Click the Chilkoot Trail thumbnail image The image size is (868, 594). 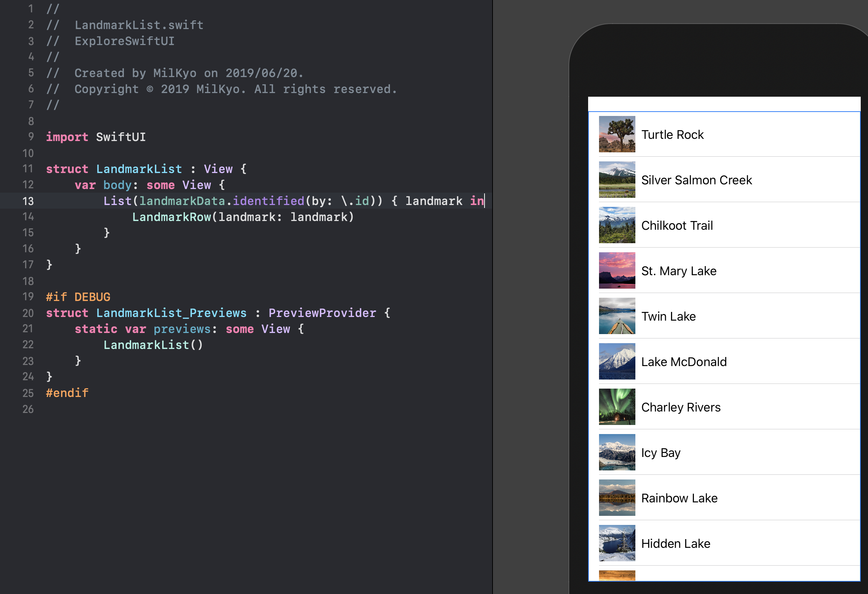[x=616, y=225]
